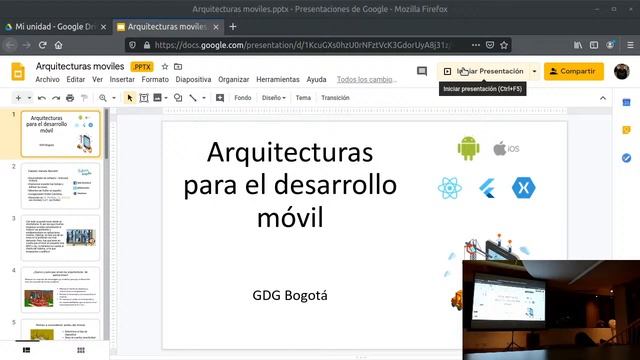Select the line tool
This screenshot has width=640, height=360.
pyautogui.click(x=193, y=98)
